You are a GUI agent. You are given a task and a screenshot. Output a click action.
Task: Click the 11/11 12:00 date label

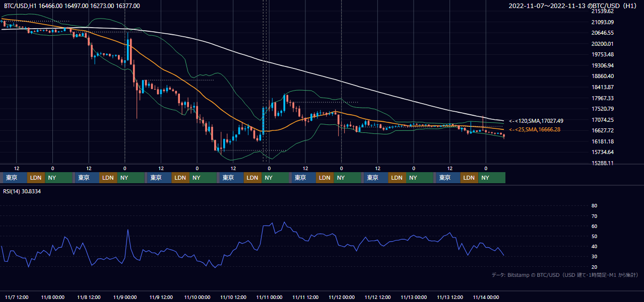(305, 297)
